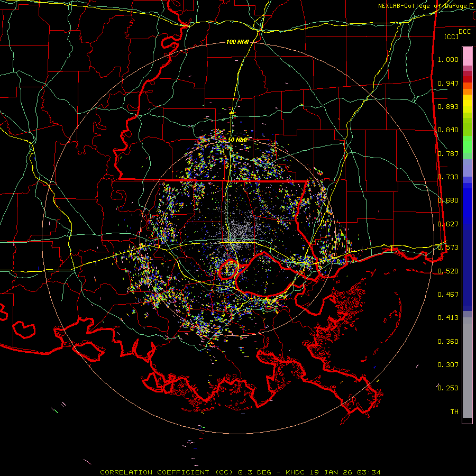Select the 0.733 scale value

448,177
